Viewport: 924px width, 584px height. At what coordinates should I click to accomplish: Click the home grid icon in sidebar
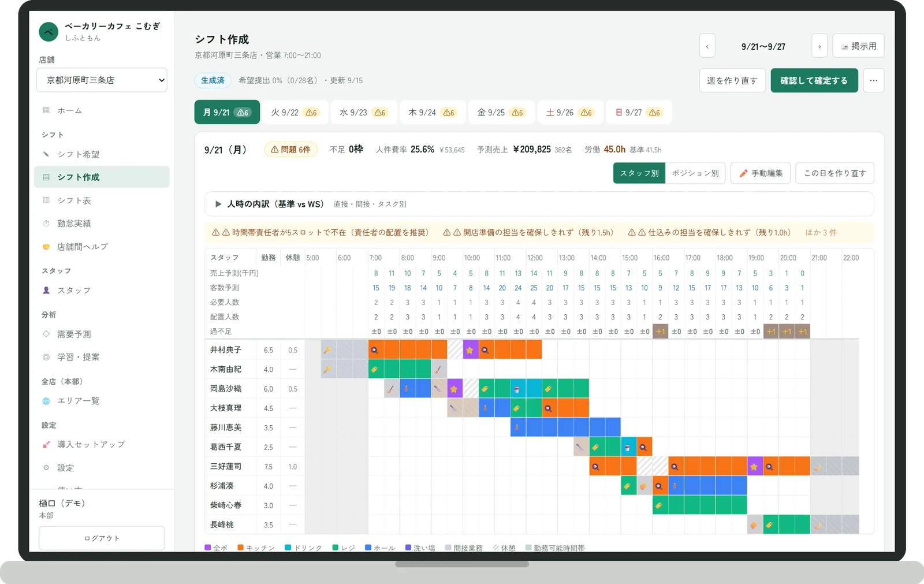[46, 110]
